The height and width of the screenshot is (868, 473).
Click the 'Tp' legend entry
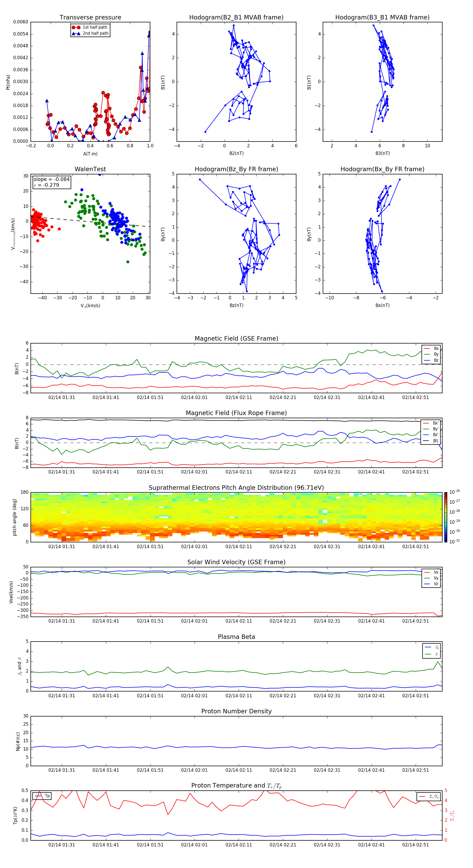point(42,796)
